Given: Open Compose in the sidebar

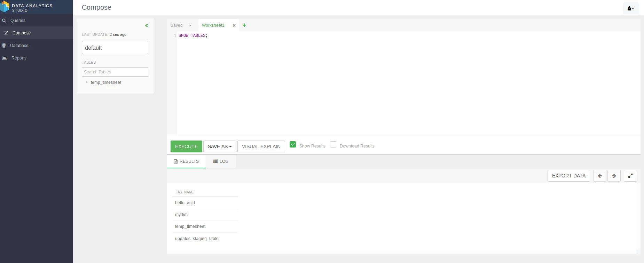Looking at the screenshot, I should click(x=37, y=33).
